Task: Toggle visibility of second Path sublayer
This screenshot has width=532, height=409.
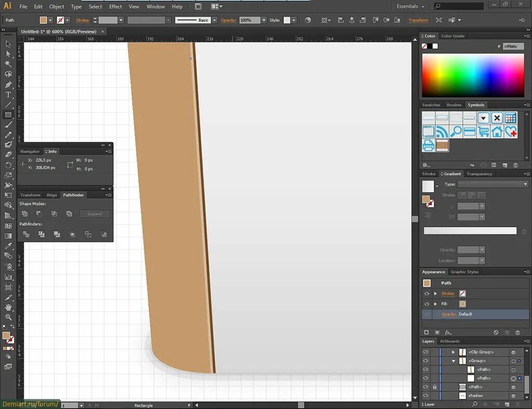Action: 425,378
